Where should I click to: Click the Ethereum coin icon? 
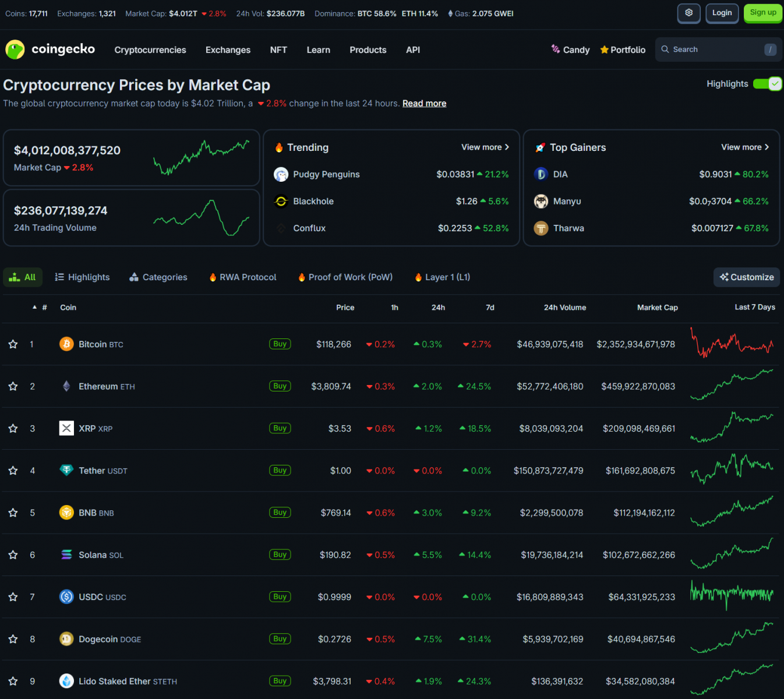pos(66,386)
